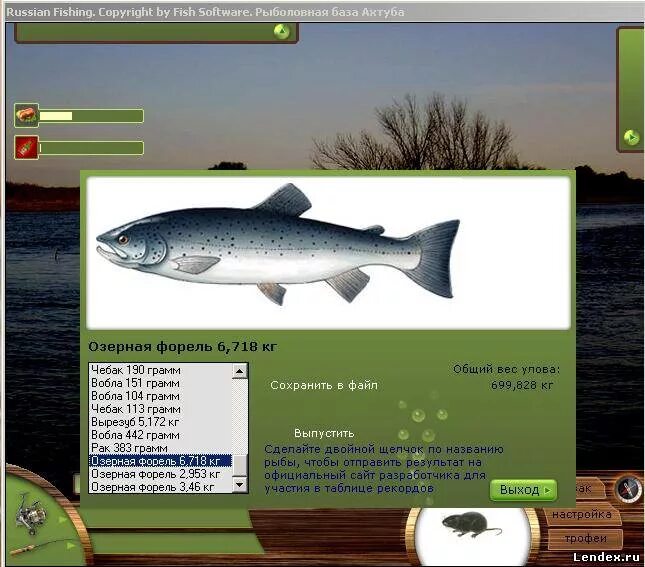Viewport: 645px width, 567px height.
Task: Select Вобла 442 грамм in the list
Action: (160, 435)
